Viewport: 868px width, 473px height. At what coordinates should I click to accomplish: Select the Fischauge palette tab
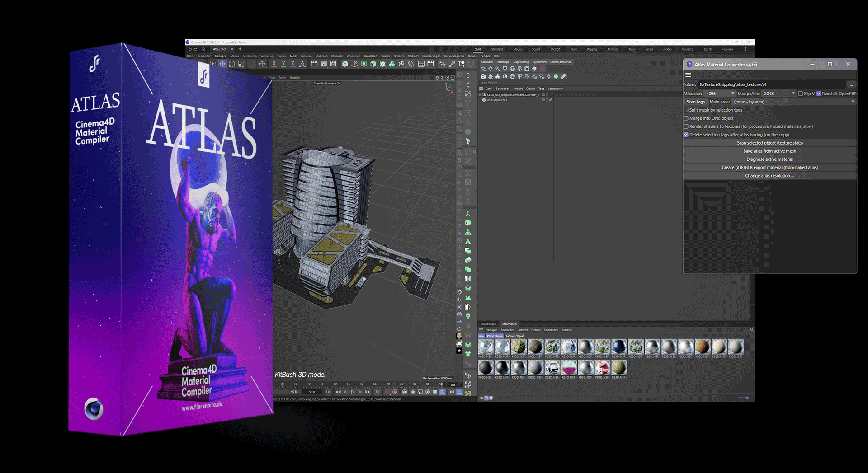[x=503, y=62]
